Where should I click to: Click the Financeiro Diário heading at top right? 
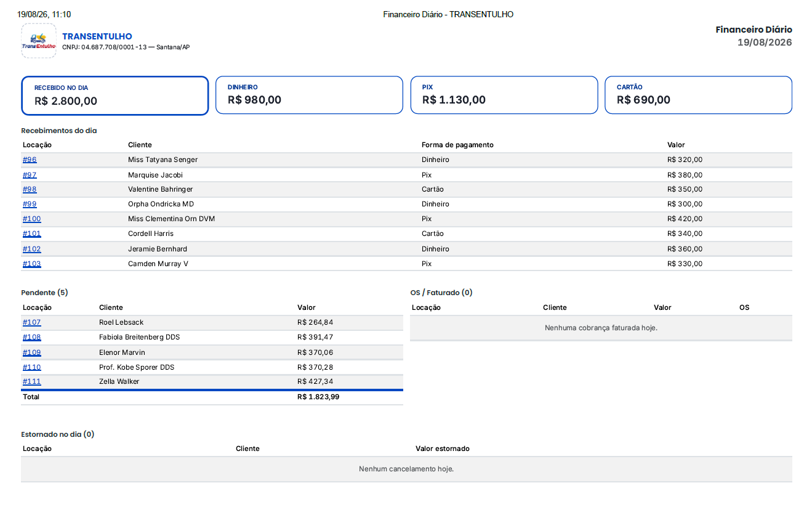(754, 30)
